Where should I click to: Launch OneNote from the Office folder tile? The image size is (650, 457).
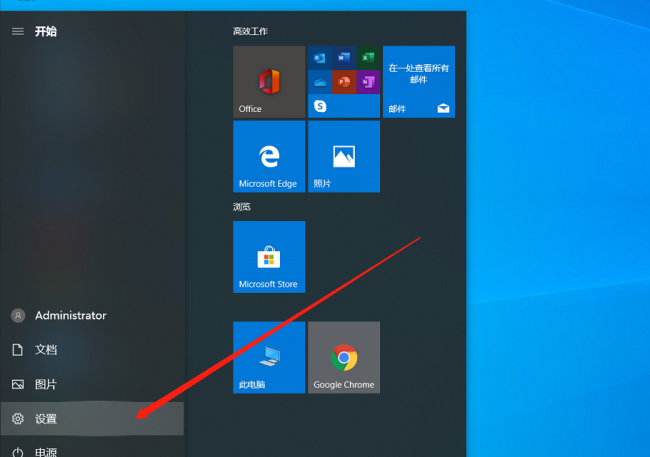click(x=368, y=82)
